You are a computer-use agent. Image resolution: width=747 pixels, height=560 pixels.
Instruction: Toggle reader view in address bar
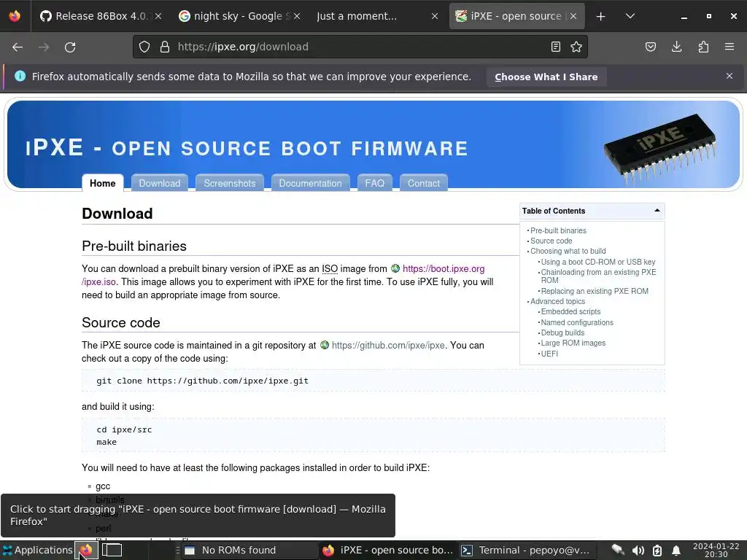[555, 47]
